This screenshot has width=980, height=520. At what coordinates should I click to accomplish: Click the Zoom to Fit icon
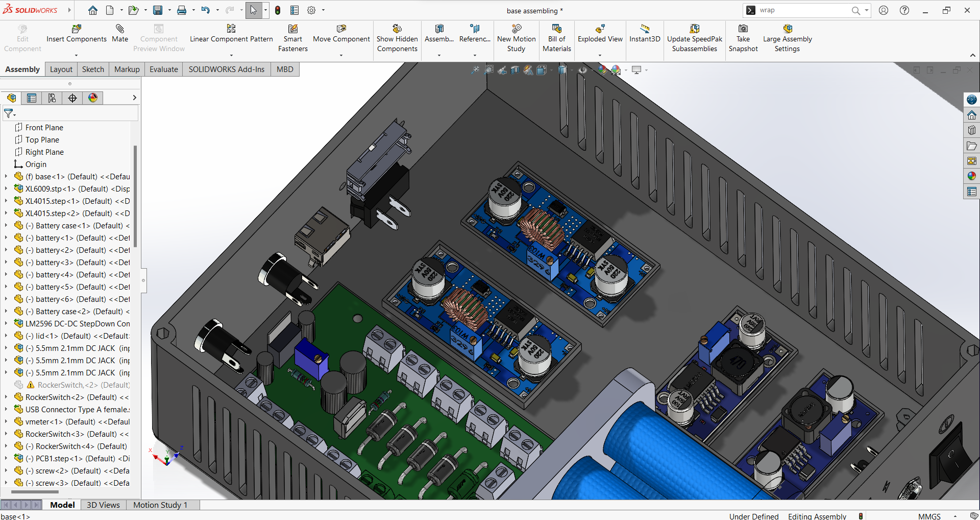[475, 70]
